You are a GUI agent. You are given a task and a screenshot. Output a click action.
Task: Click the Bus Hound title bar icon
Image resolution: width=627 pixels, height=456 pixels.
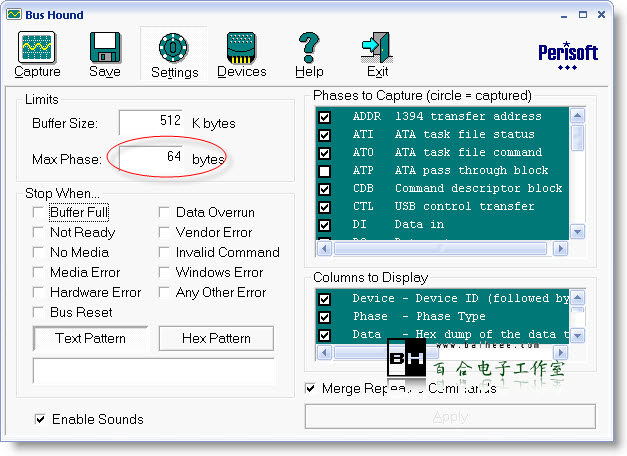tap(14, 15)
